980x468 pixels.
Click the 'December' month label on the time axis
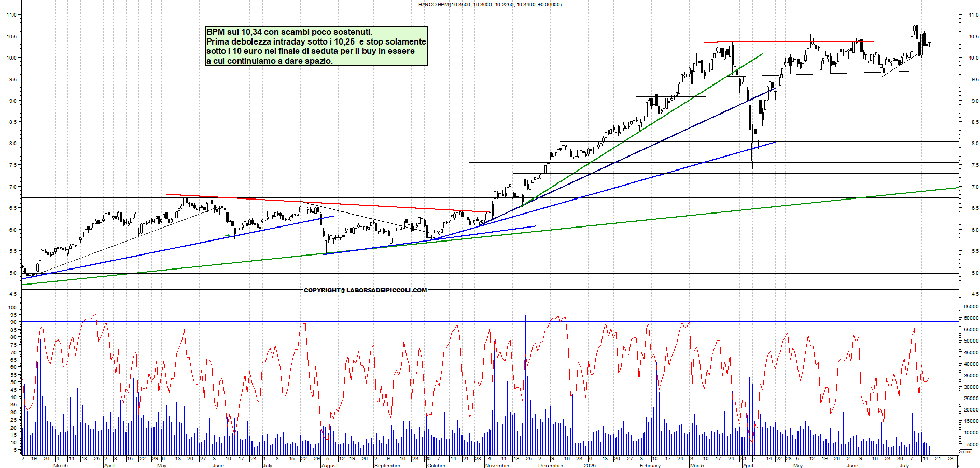point(551,465)
